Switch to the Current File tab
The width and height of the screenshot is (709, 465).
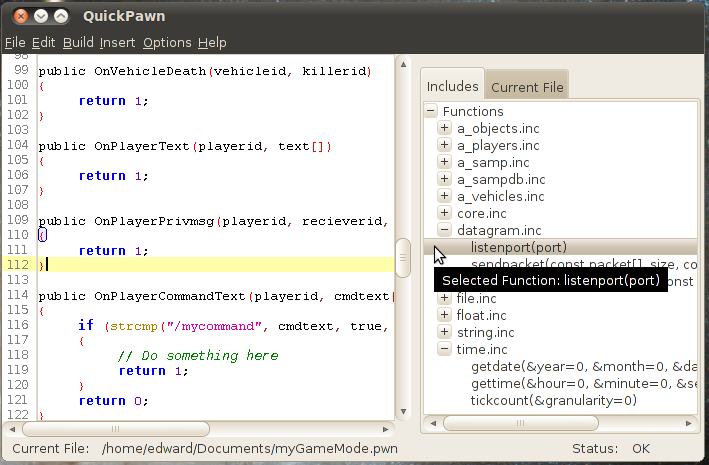pyautogui.click(x=527, y=87)
